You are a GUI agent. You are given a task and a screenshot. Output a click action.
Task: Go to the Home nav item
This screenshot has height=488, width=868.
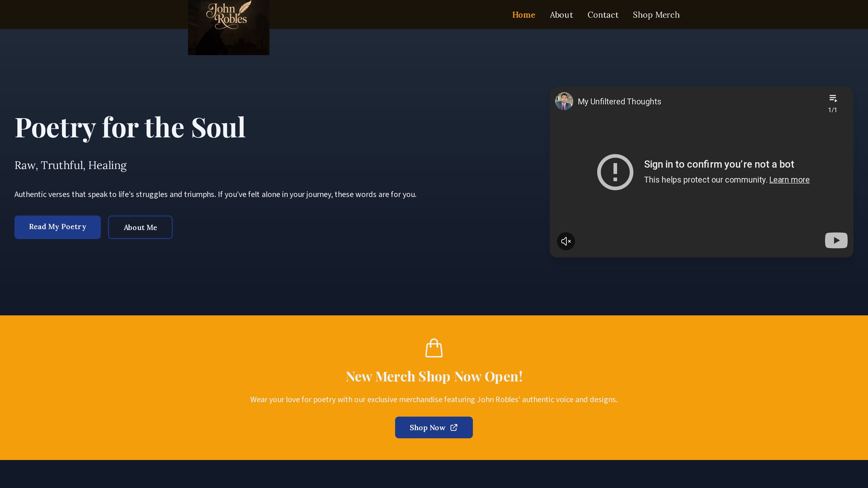(524, 15)
